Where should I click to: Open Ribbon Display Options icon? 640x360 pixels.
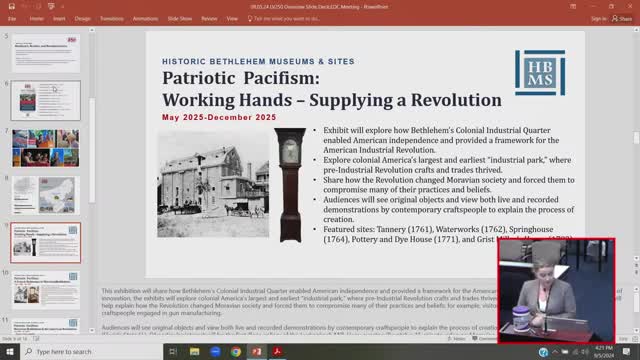click(x=573, y=7)
